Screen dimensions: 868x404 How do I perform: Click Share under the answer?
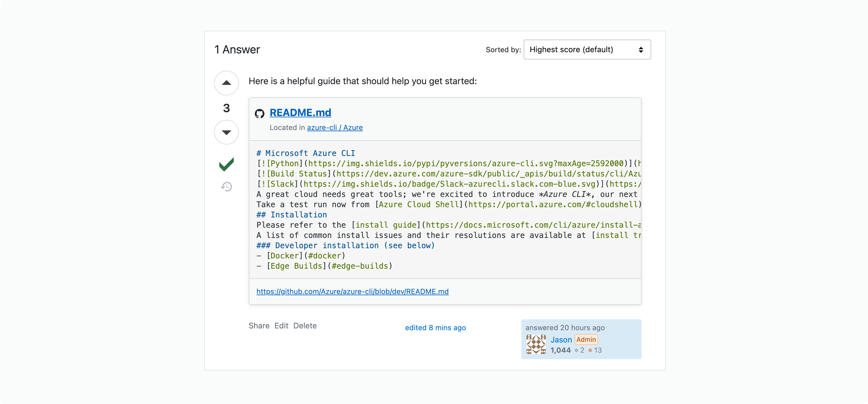point(259,326)
